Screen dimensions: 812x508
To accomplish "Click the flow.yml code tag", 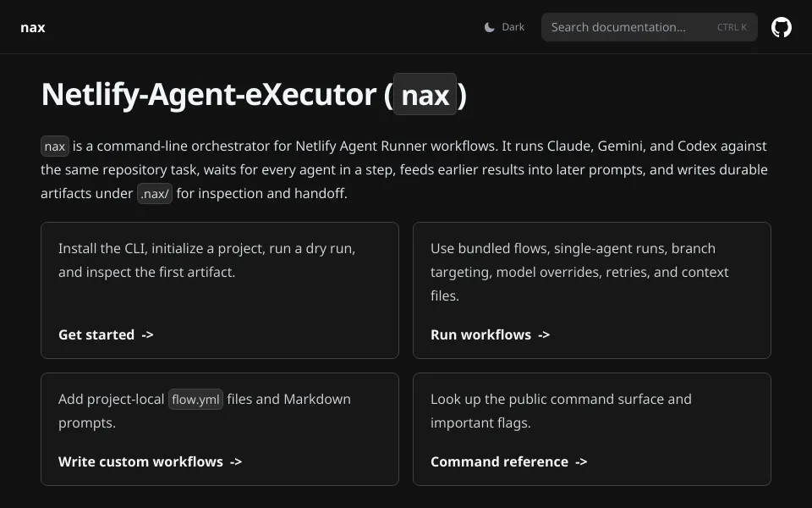I will (195, 399).
